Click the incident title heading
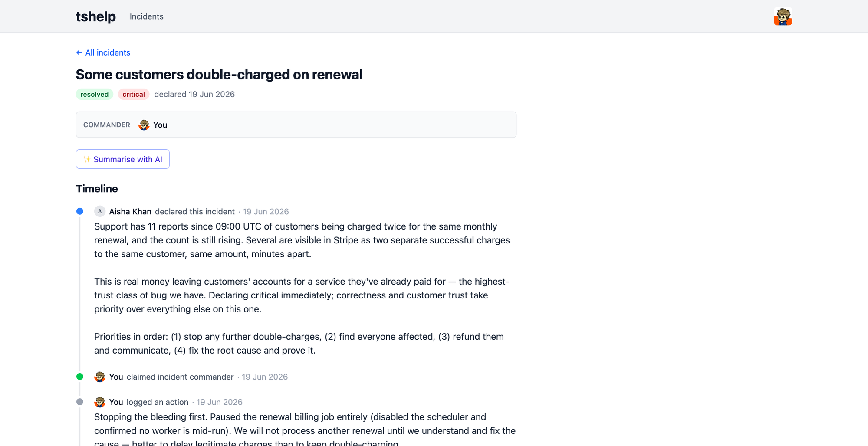Image resolution: width=868 pixels, height=446 pixels. [x=219, y=74]
